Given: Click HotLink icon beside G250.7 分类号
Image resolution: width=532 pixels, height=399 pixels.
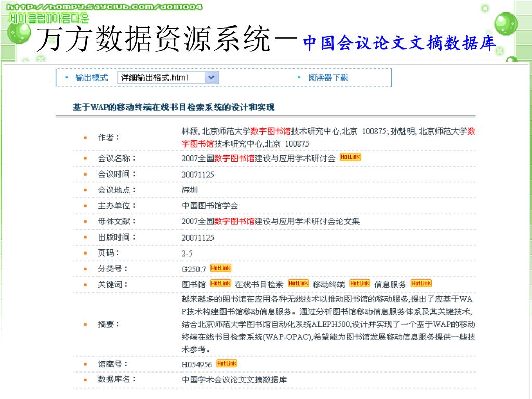Looking at the screenshot, I should click(x=220, y=269).
